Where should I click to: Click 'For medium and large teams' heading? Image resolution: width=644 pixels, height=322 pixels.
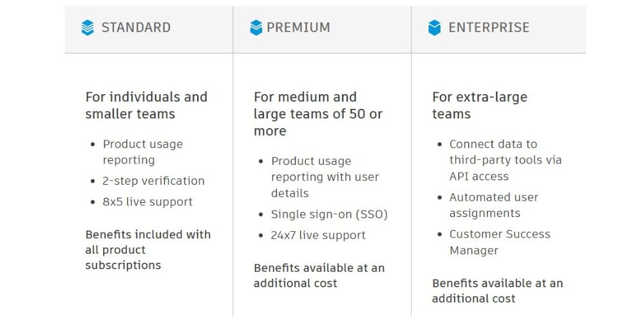tap(318, 114)
